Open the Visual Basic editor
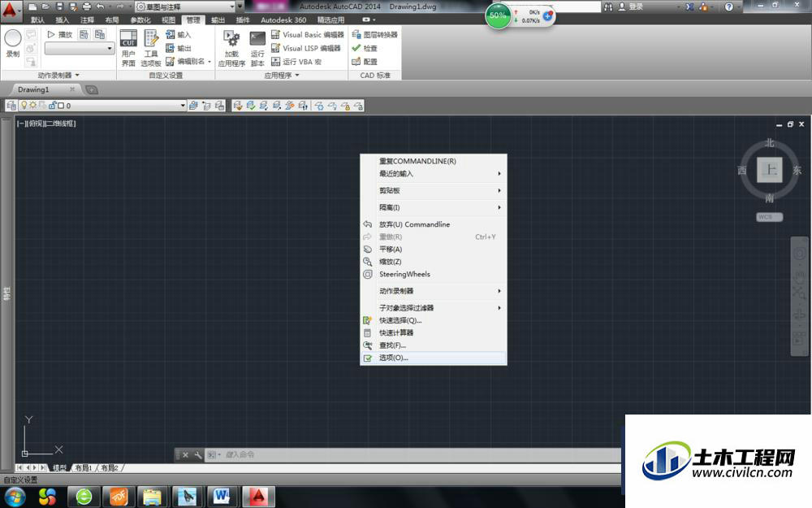This screenshot has width=812, height=508. point(308,35)
